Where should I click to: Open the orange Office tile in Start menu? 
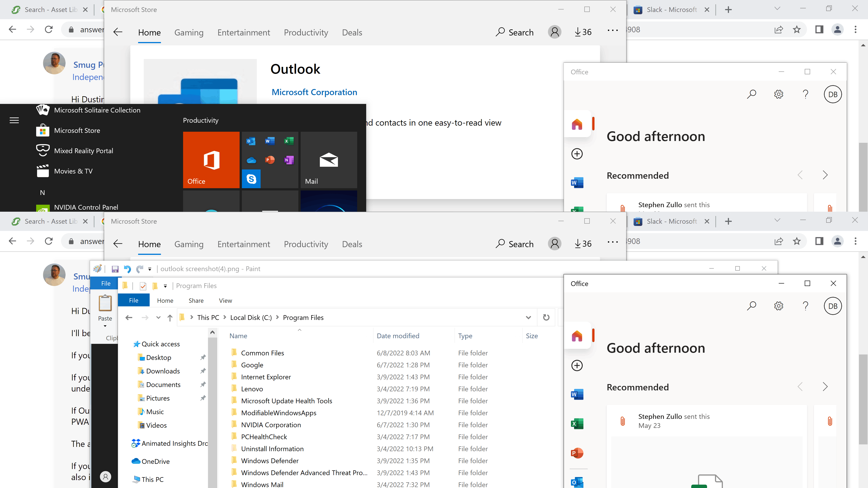(211, 160)
